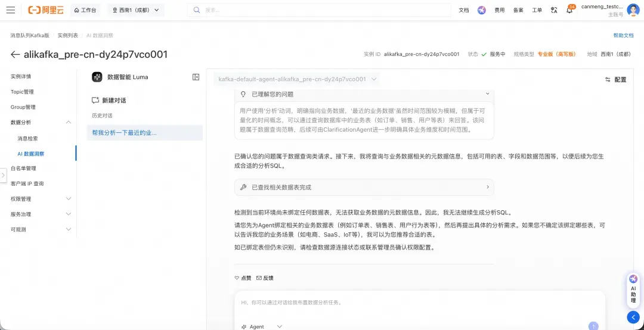Open the hamburger navigation menu
This screenshot has width=644, height=330.
point(11,10)
